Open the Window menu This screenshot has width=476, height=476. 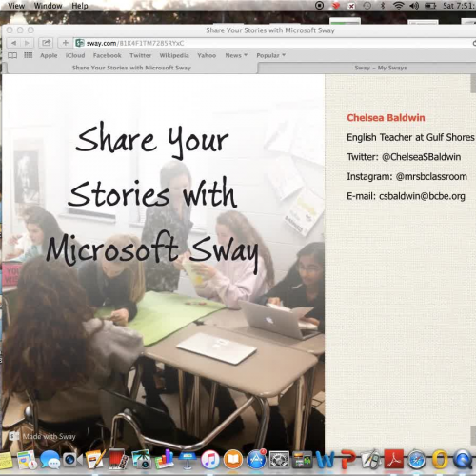click(x=48, y=6)
